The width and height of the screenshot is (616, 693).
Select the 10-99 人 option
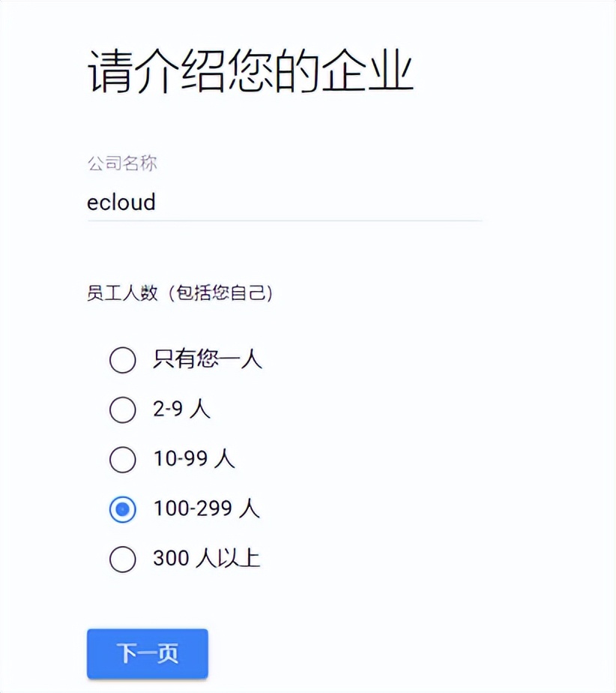123,460
